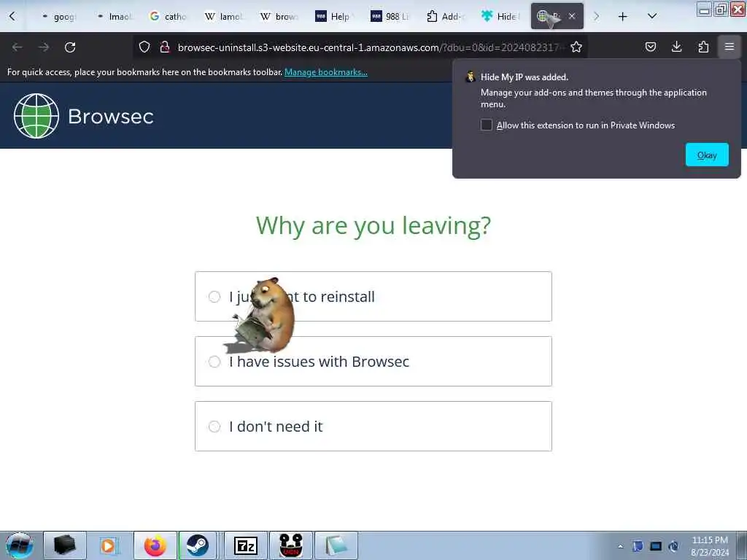Open the panda-face taskbar icon
The height and width of the screenshot is (560, 747).
291,545
